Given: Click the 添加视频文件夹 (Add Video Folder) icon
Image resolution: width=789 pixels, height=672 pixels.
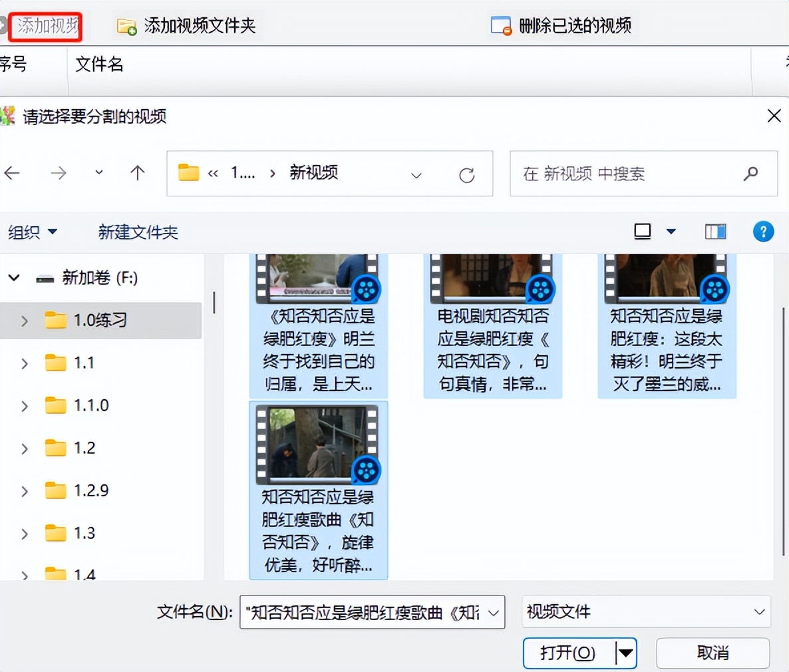Looking at the screenshot, I should [x=127, y=27].
